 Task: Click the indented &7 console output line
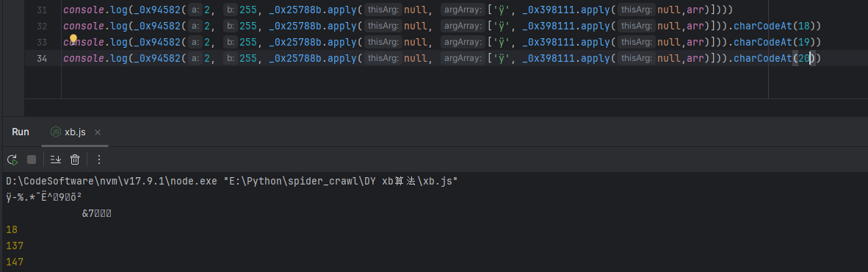97,213
